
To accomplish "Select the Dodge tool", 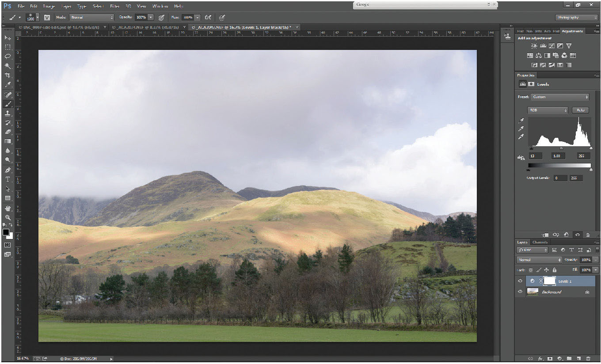I will click(x=8, y=160).
